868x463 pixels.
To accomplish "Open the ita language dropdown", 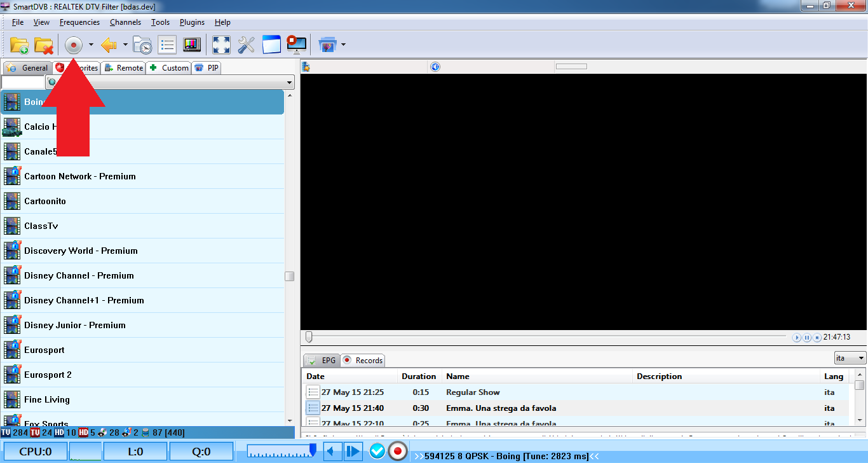I will pos(850,358).
